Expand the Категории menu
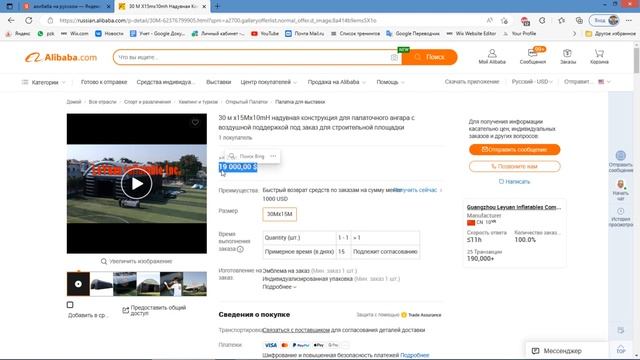This screenshot has width=640, height=360. pos(43,82)
